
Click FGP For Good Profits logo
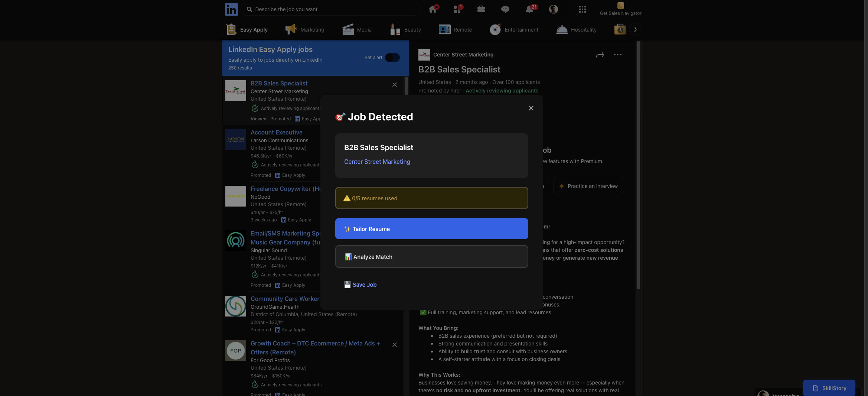[x=236, y=351]
